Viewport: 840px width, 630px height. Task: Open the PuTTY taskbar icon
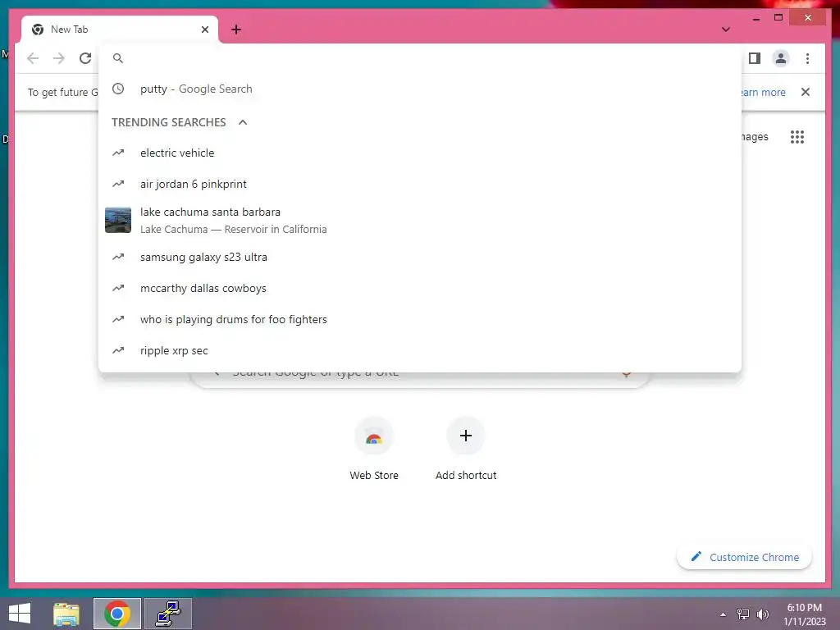(168, 614)
